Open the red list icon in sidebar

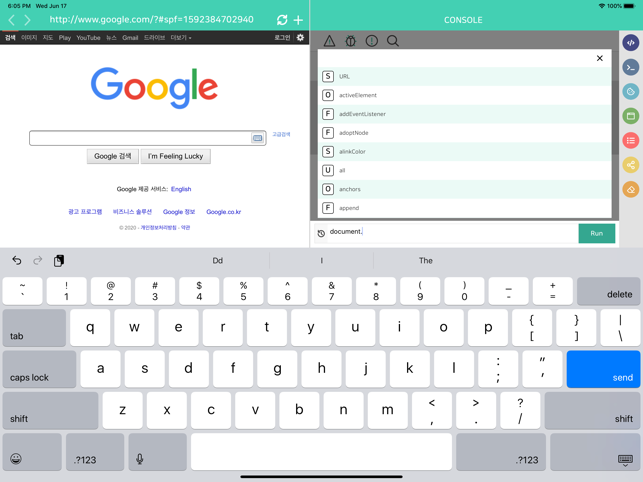(x=631, y=140)
